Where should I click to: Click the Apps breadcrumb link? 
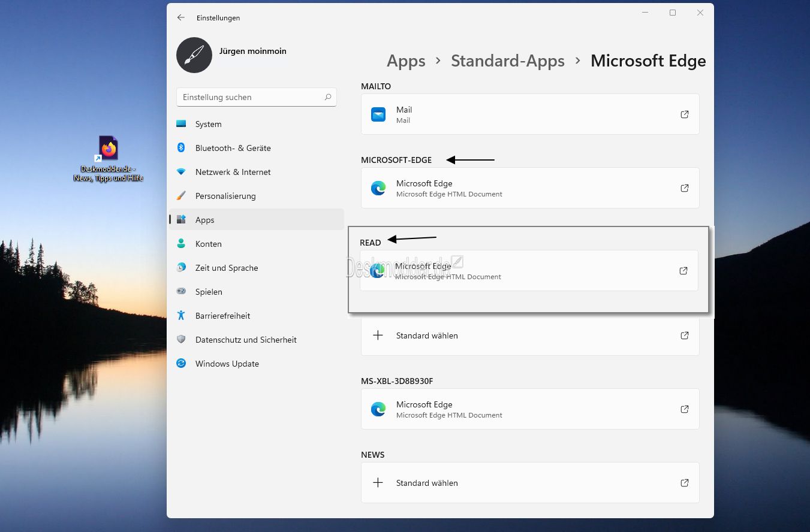(406, 61)
